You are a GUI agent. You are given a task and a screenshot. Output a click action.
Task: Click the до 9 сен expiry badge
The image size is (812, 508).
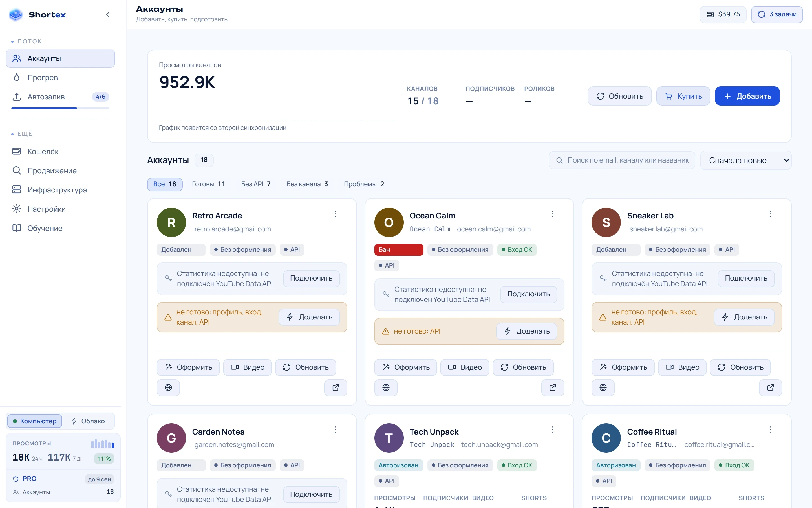[99, 479]
